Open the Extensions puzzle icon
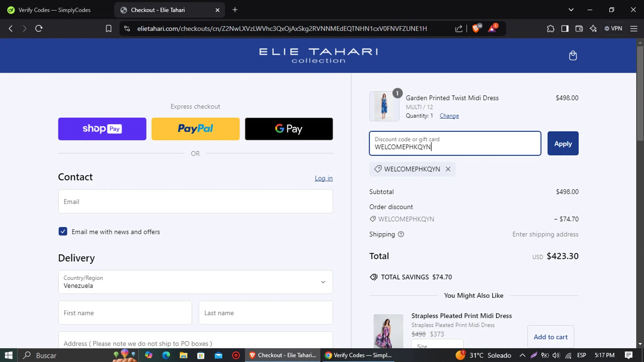 pos(550,28)
